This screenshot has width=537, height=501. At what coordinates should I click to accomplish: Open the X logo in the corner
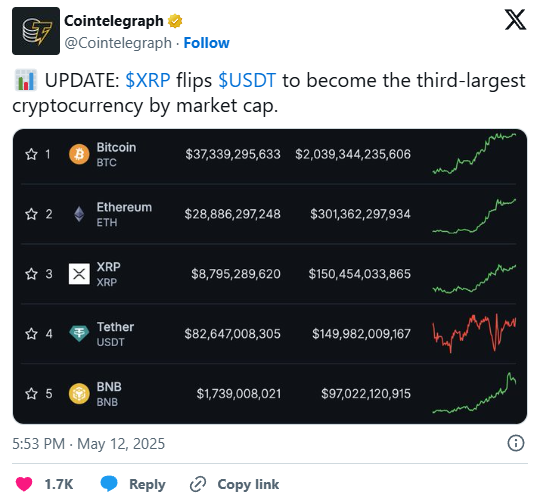coord(515,20)
